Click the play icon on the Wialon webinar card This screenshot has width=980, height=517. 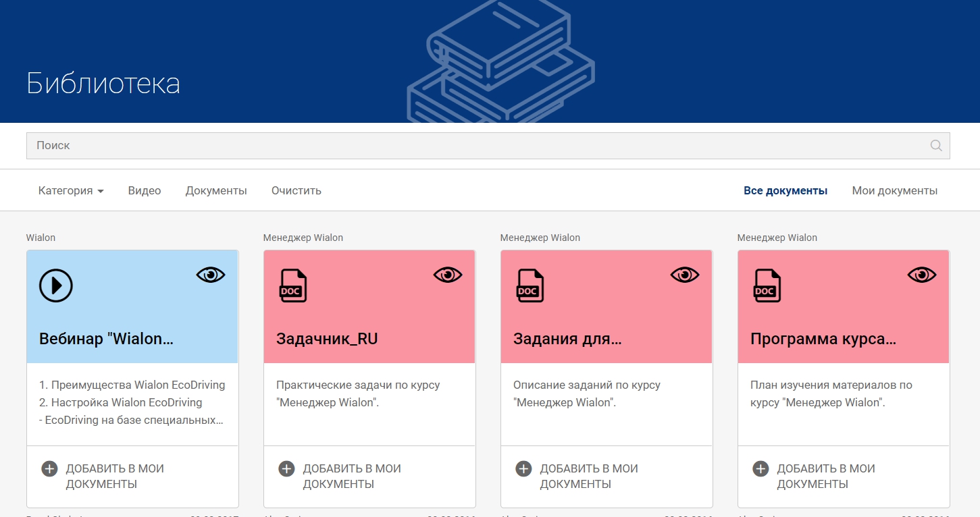(x=55, y=285)
